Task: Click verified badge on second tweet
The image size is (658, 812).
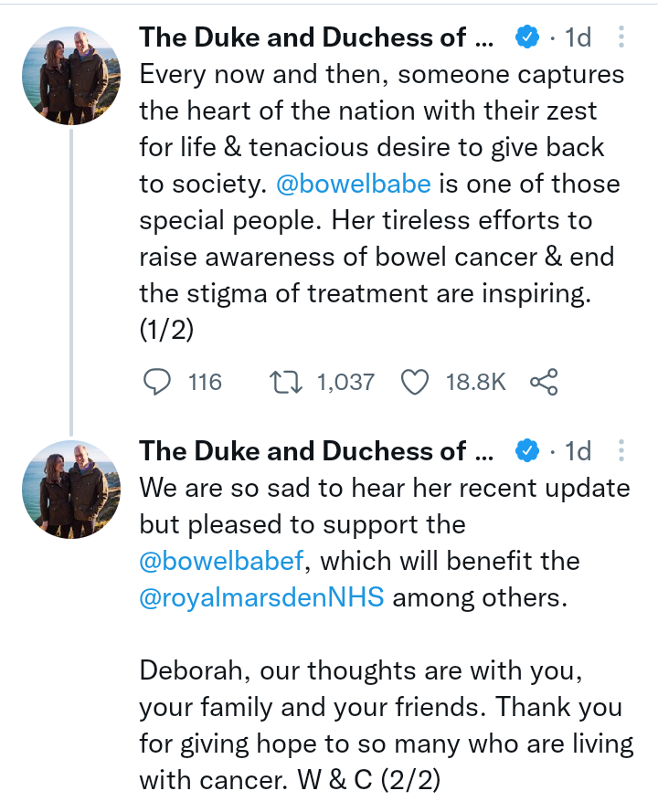Action: point(526,450)
